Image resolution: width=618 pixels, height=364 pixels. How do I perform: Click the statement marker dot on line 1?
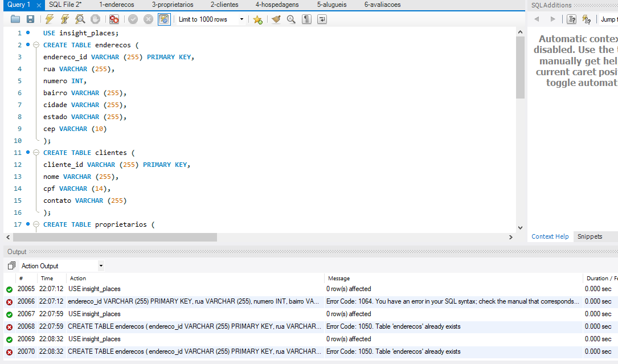[28, 32]
